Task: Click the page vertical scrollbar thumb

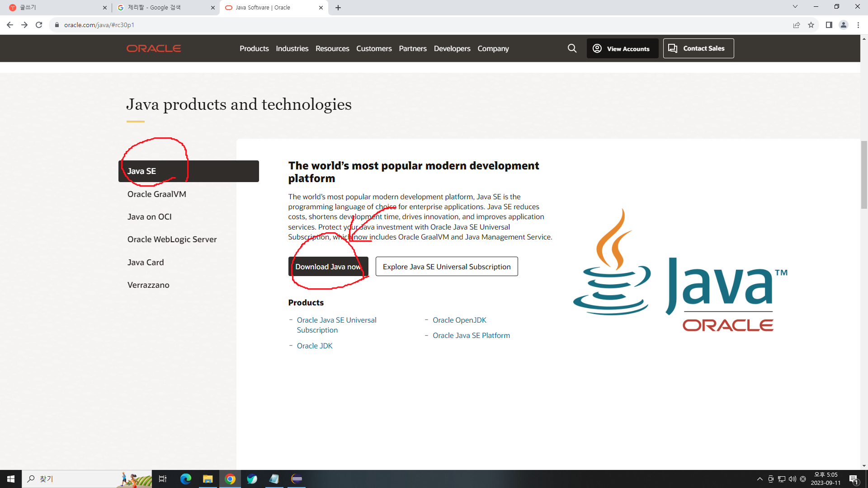Action: click(x=864, y=174)
